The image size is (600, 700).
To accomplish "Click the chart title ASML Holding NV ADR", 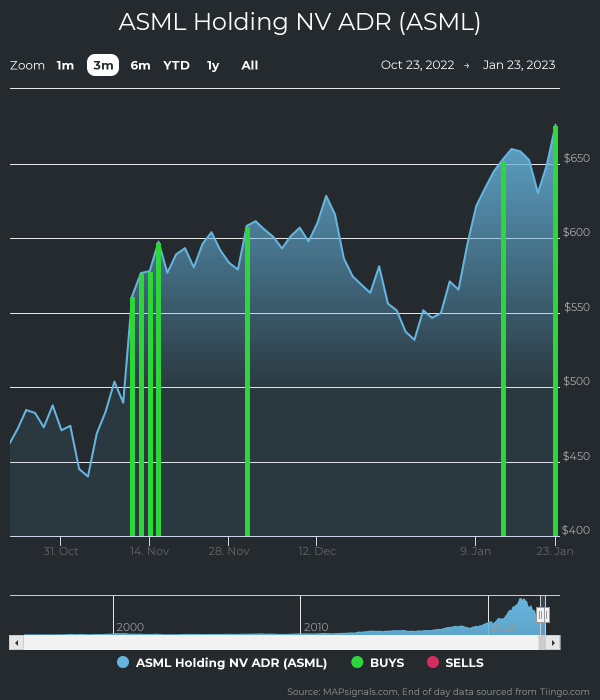I will coord(300,22).
